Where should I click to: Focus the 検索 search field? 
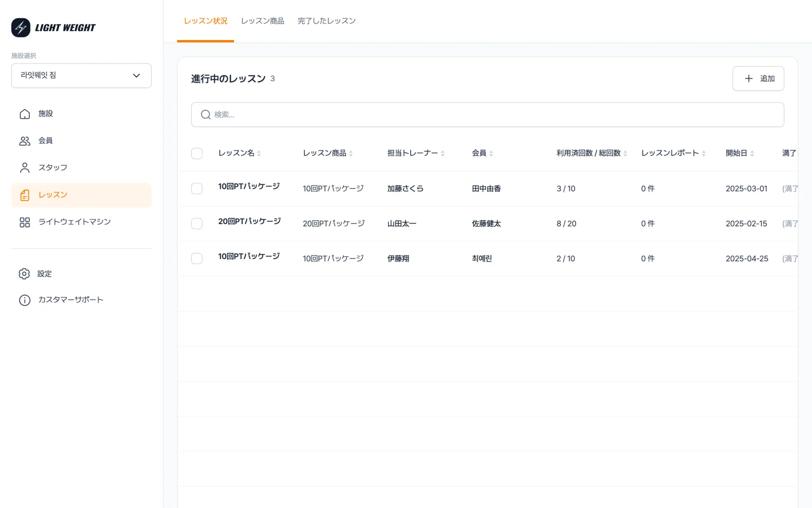(x=487, y=115)
